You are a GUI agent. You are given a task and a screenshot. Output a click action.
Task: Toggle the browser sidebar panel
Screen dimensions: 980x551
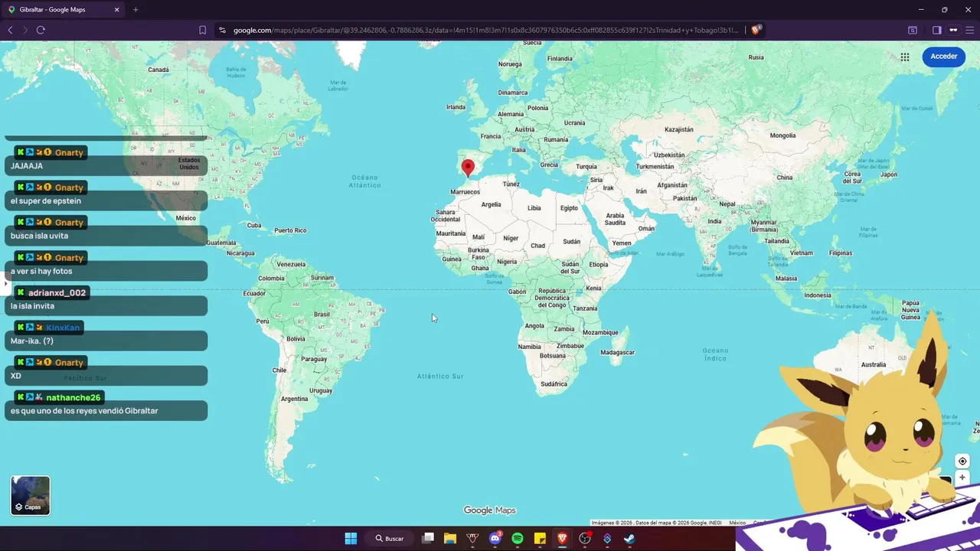[x=936, y=30]
